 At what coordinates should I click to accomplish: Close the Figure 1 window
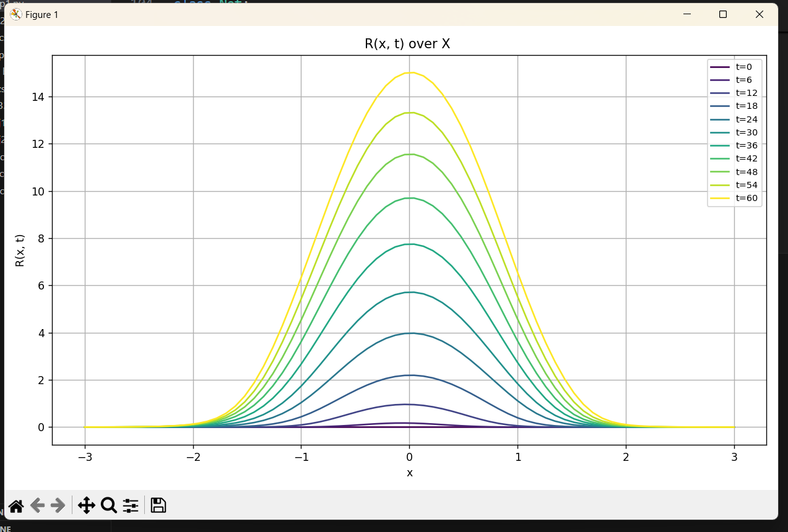tap(760, 14)
